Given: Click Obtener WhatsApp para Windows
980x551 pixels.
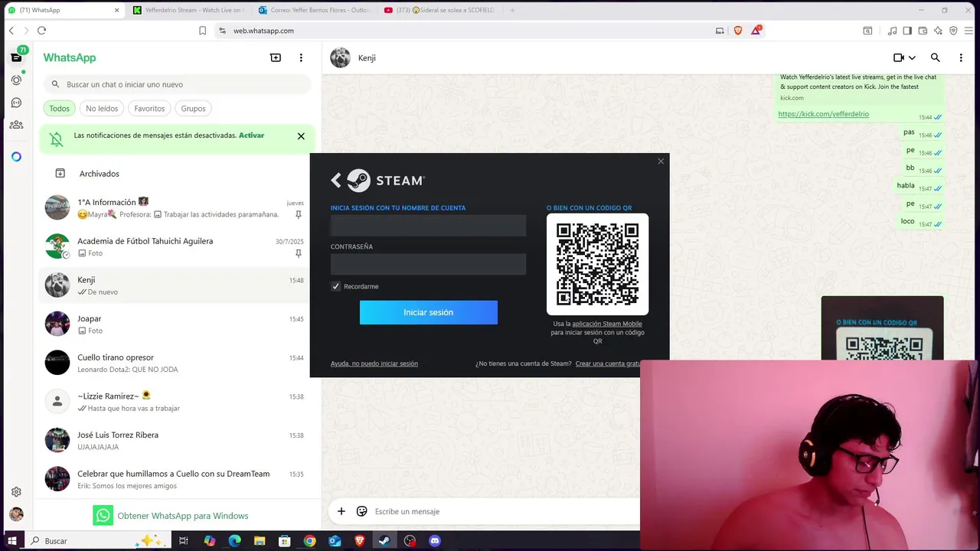Looking at the screenshot, I should [170, 515].
